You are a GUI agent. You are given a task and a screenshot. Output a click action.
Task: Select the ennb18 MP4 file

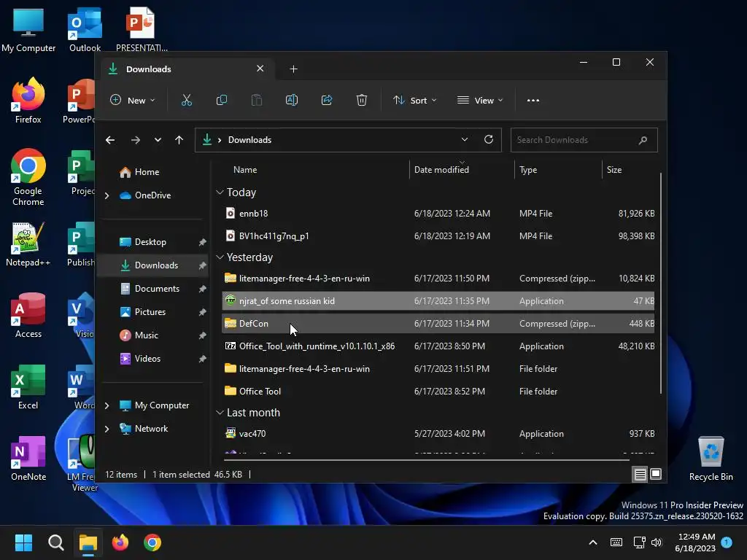click(x=438, y=214)
